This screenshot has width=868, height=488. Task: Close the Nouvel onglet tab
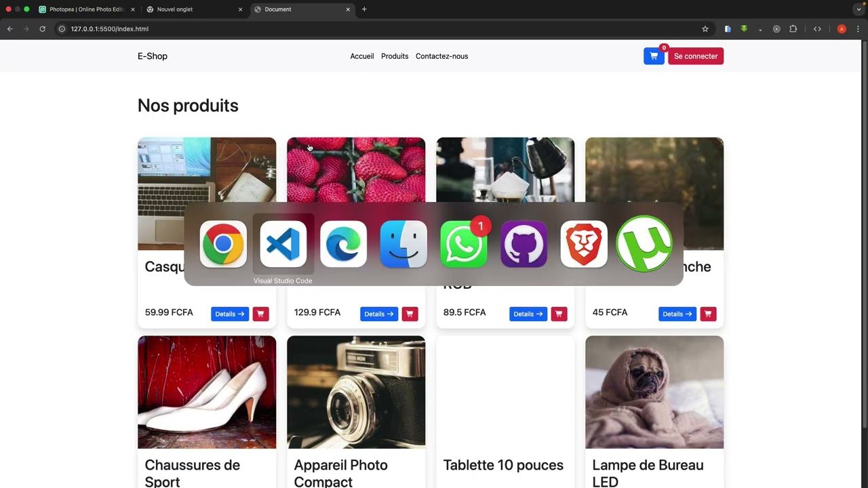point(240,9)
